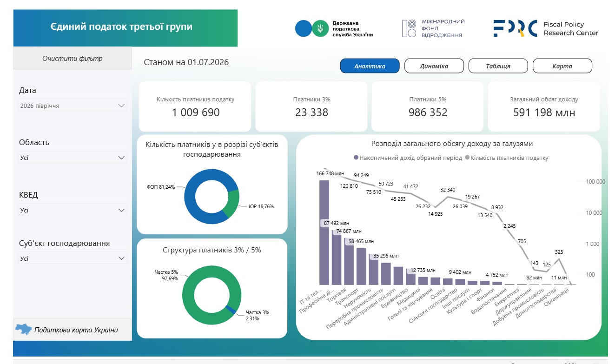The width and height of the screenshot is (615, 364).
Task: Click the ФОП 81,24% label
Action: pos(161,187)
